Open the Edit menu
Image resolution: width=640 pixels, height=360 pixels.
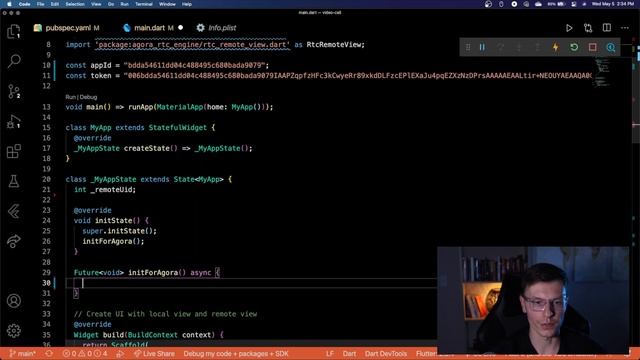pos(55,4)
